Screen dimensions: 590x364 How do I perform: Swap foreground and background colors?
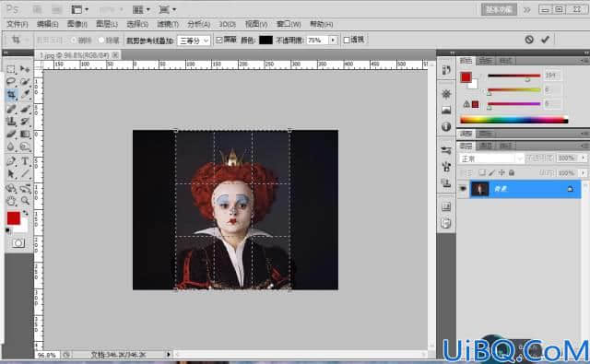(25, 213)
